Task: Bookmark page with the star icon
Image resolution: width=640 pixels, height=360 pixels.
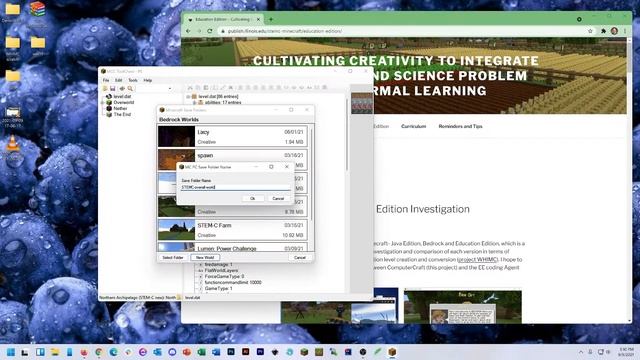Action: [x=590, y=31]
